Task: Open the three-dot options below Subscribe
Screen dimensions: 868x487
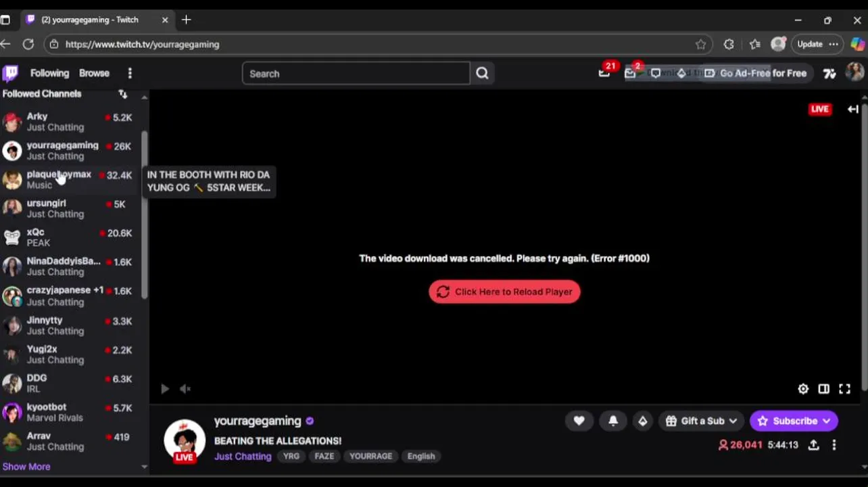Action: tap(834, 445)
